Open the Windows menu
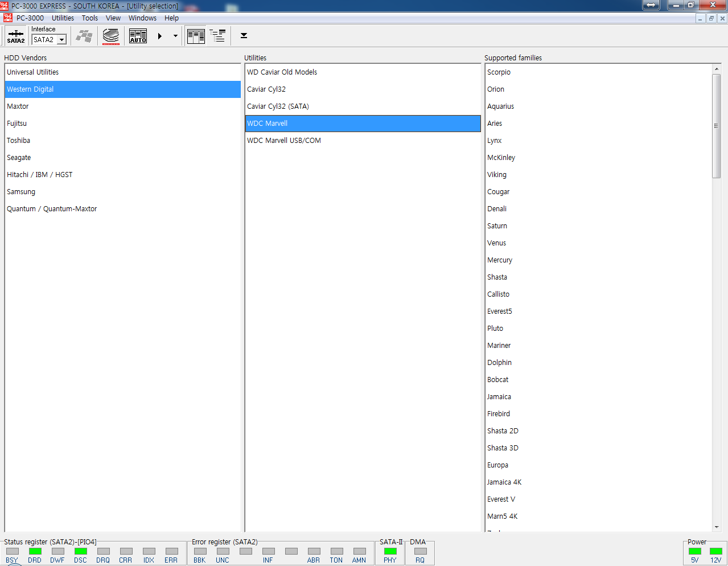Screen dimensions: 728x566 point(142,18)
